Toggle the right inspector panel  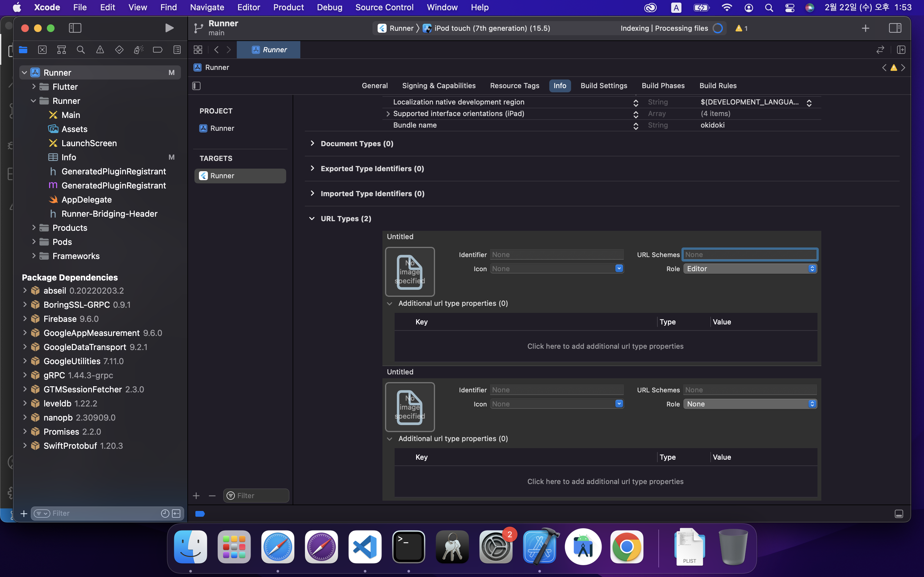point(894,28)
